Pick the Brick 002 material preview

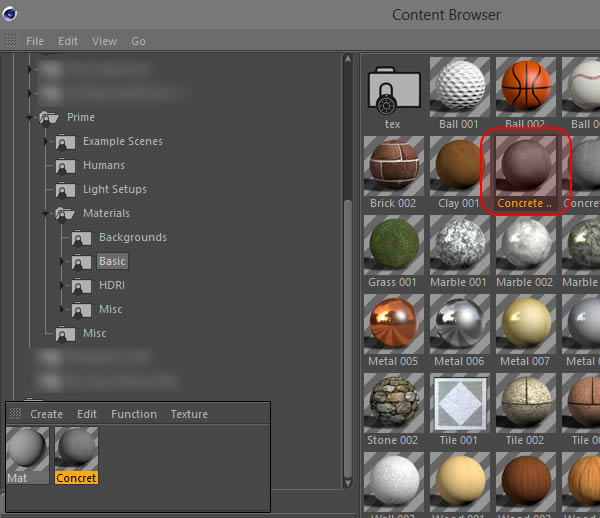click(394, 166)
